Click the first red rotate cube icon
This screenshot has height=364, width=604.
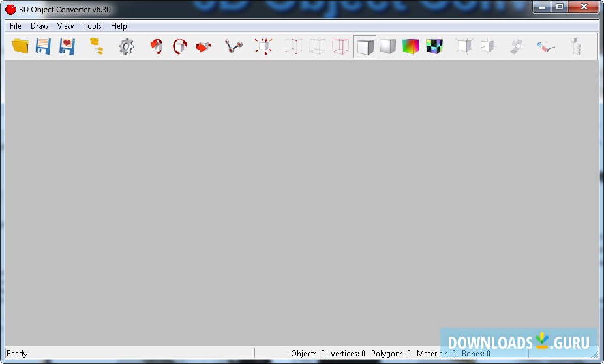tap(157, 46)
